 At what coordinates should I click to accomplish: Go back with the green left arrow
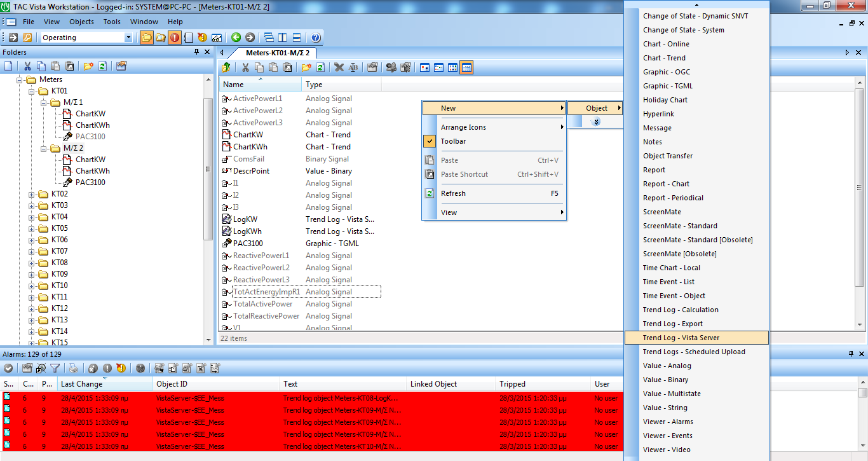[x=236, y=38]
